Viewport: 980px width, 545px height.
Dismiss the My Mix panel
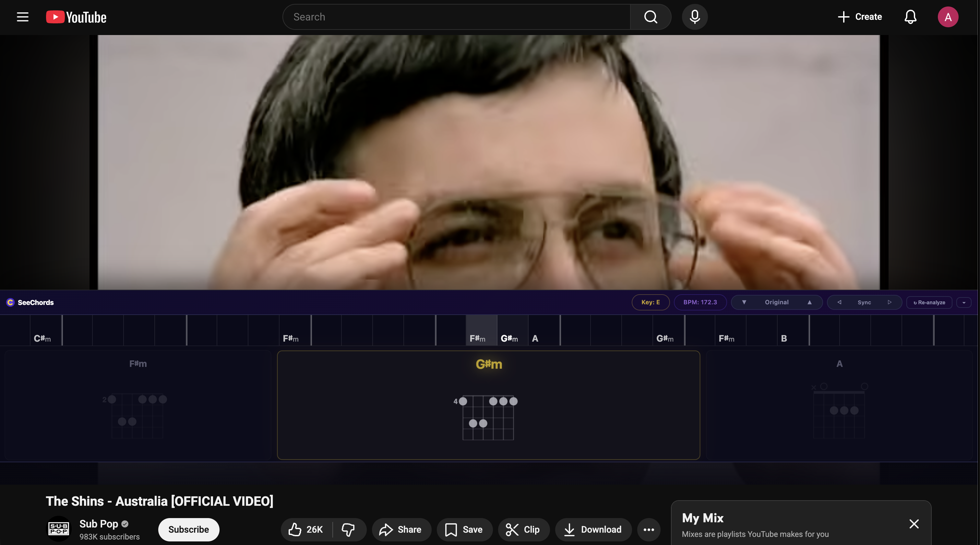pyautogui.click(x=914, y=524)
